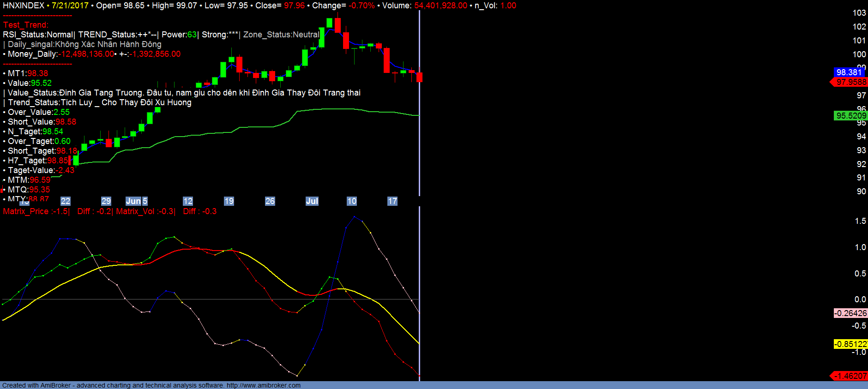Click the 17 date marker on axis
This screenshot has height=389, width=868.
coord(392,201)
